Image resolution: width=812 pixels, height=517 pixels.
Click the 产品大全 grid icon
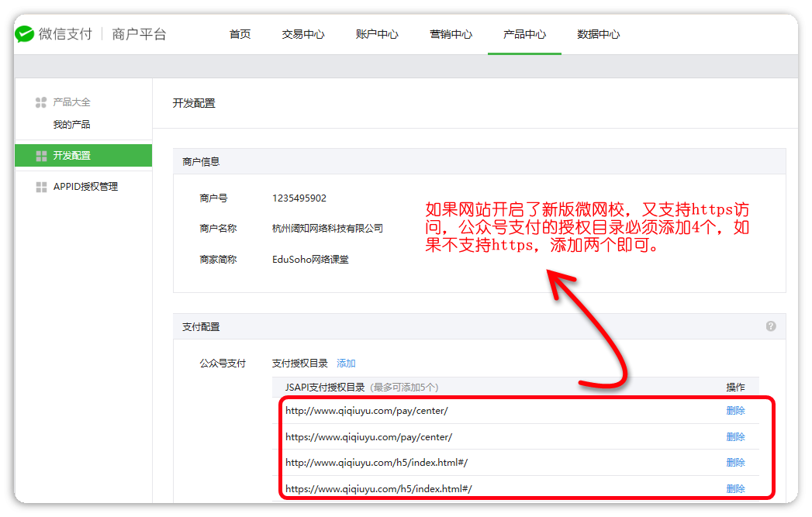(41, 102)
